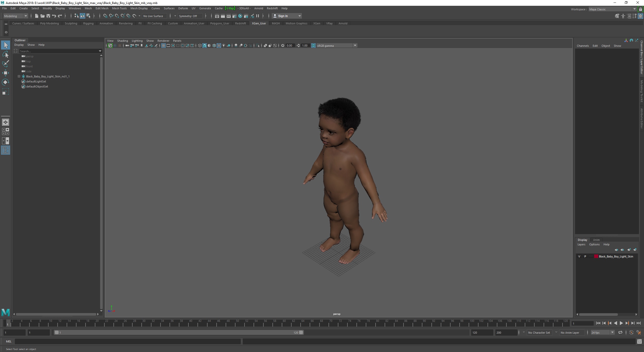Open Hypershade from status line icon
This screenshot has height=352, width=644.
pyautogui.click(x=240, y=16)
